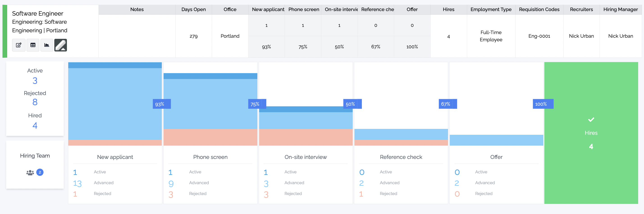The image size is (644, 214).
Task: Click the Notes column header
Action: tap(137, 9)
